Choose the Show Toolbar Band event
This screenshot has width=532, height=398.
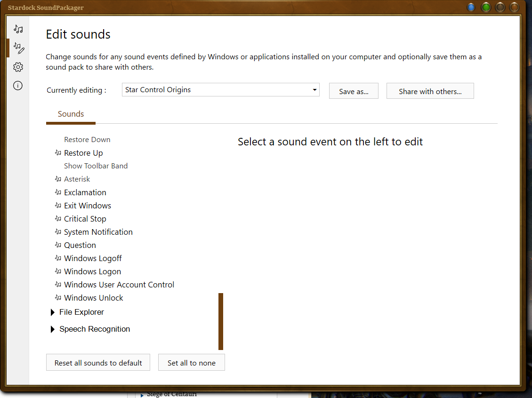click(96, 166)
